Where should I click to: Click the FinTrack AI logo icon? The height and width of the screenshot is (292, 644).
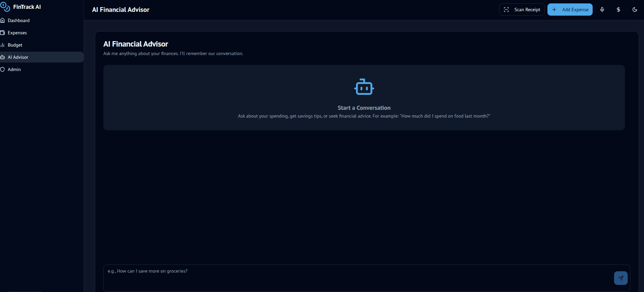point(5,7)
